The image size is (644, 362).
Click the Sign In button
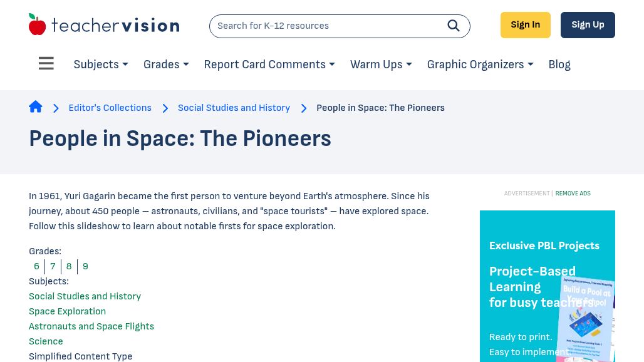525,25
